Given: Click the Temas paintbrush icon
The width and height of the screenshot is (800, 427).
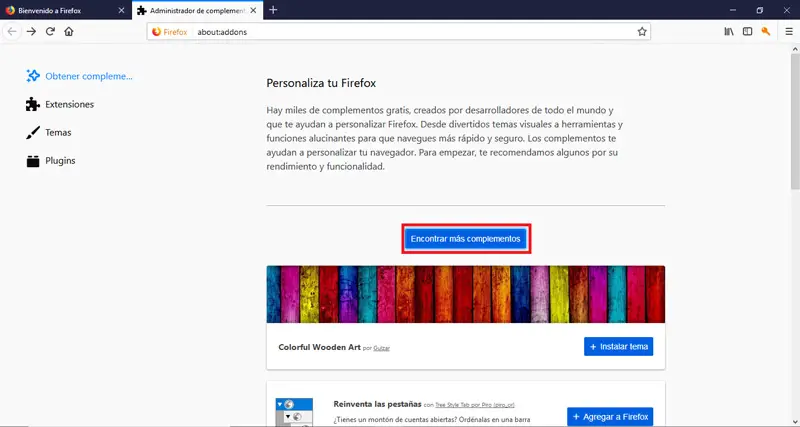Looking at the screenshot, I should click(x=33, y=133).
